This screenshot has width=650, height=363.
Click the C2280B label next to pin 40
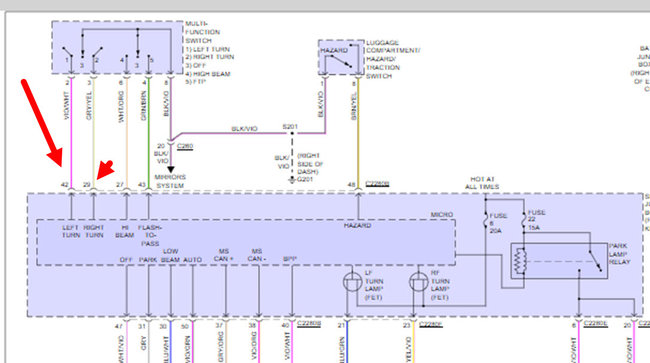point(309,324)
